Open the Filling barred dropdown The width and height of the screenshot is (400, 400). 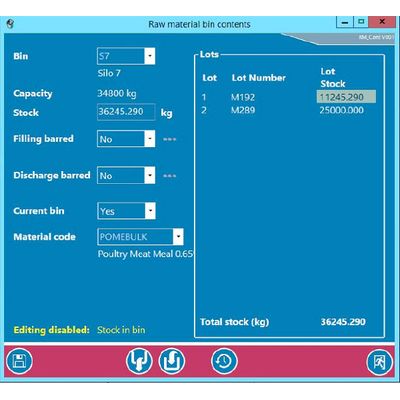tap(150, 139)
